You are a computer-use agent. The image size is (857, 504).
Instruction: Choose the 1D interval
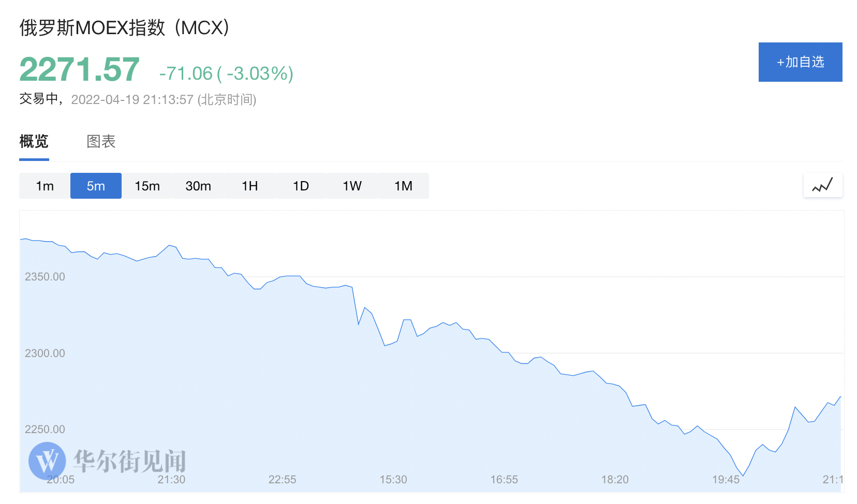click(301, 186)
